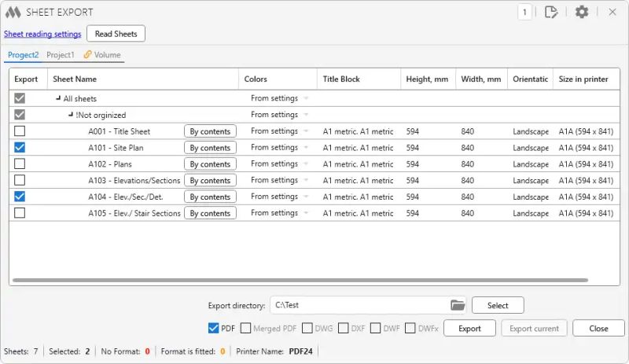Collapse the All sheets tree node
This screenshot has height=364, width=629.
[58, 98]
